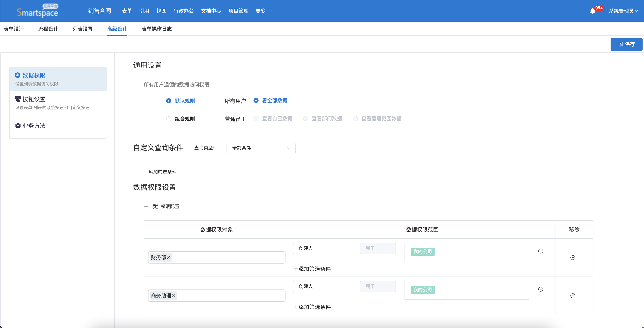This screenshot has height=328, width=644.
Task: Click the 保存 button
Action: (626, 44)
